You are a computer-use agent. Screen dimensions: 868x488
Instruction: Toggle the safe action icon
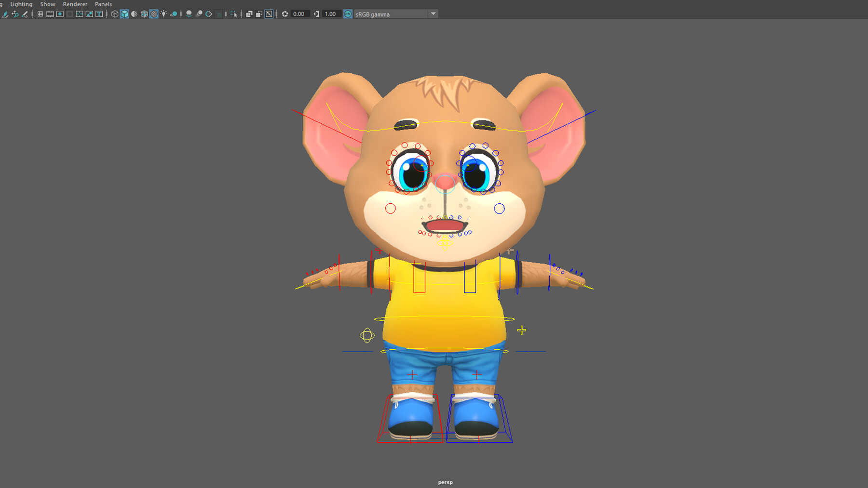pos(89,14)
